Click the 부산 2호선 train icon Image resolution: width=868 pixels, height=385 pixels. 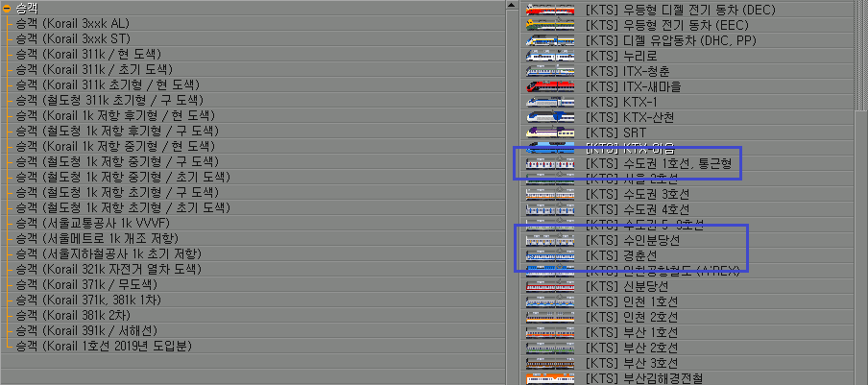pos(550,348)
